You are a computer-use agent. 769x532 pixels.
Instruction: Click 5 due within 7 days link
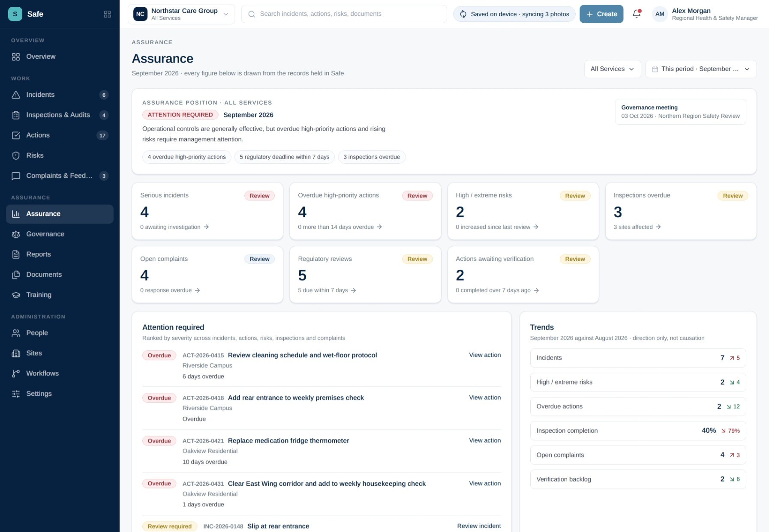327,290
